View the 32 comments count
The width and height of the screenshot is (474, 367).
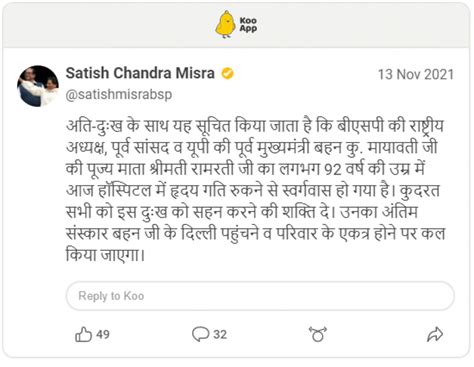(x=220, y=334)
